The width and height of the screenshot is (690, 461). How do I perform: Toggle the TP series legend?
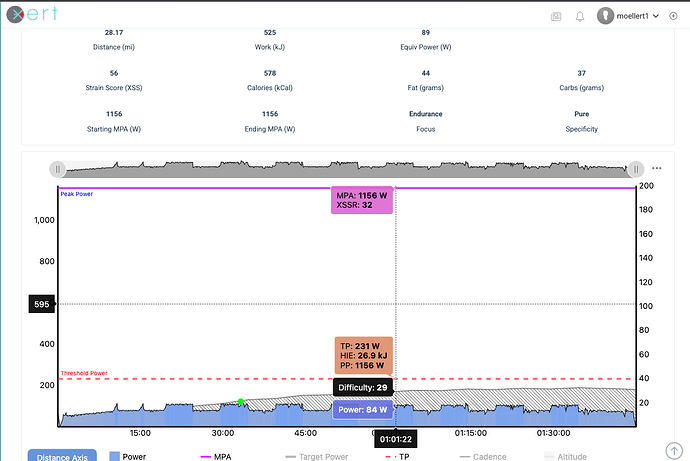click(x=397, y=457)
